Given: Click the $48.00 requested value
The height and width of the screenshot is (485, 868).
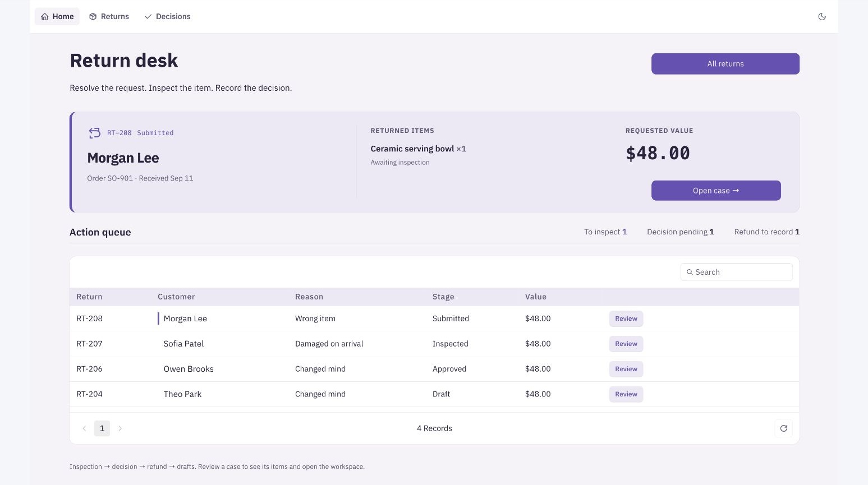Looking at the screenshot, I should tap(658, 153).
